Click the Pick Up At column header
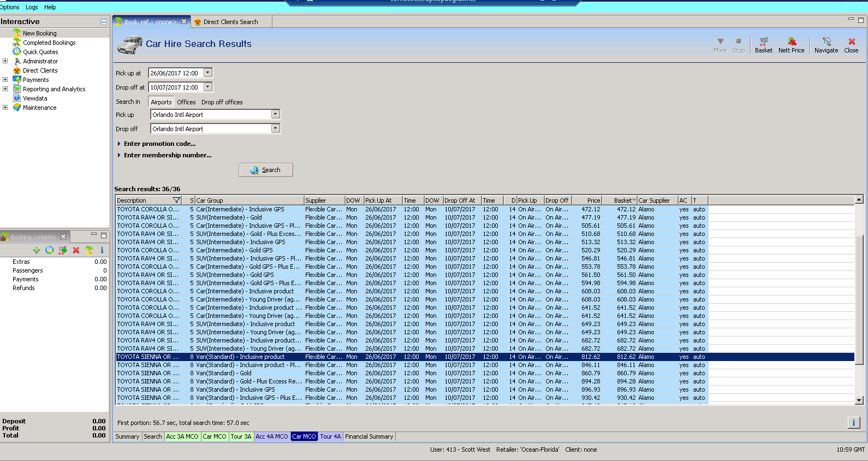Image resolution: width=868 pixels, height=461 pixels. click(383, 200)
